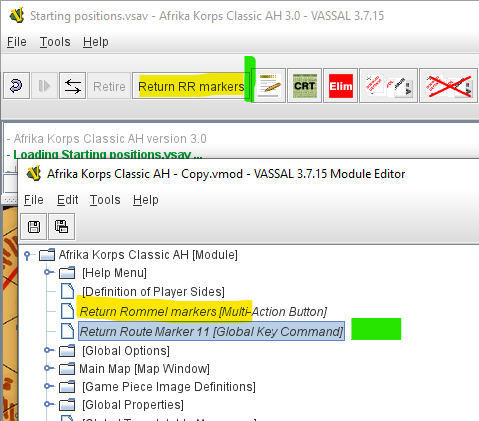The width and height of the screenshot is (479, 421).
Task: Open Help menu in main VASSAL window
Action: [x=96, y=42]
